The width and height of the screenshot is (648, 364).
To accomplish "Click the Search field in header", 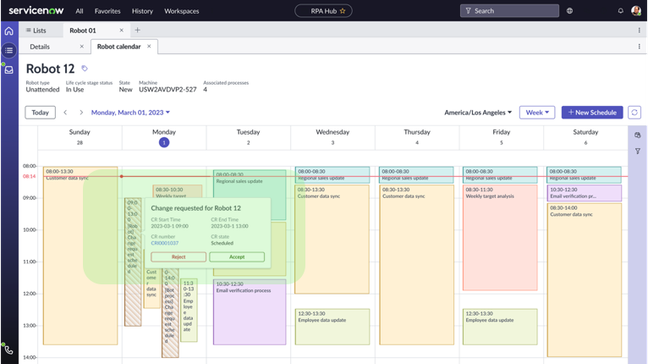I will click(509, 11).
